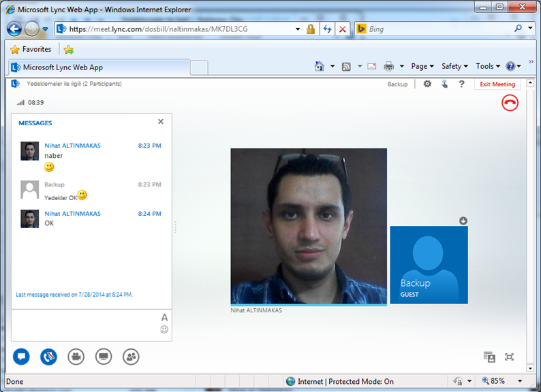Show the participants people button
The width and height of the screenshot is (541, 392).
point(131,357)
